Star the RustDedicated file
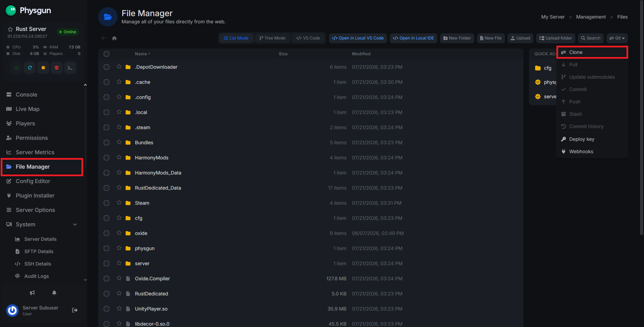The width and height of the screenshot is (644, 327). (119, 293)
